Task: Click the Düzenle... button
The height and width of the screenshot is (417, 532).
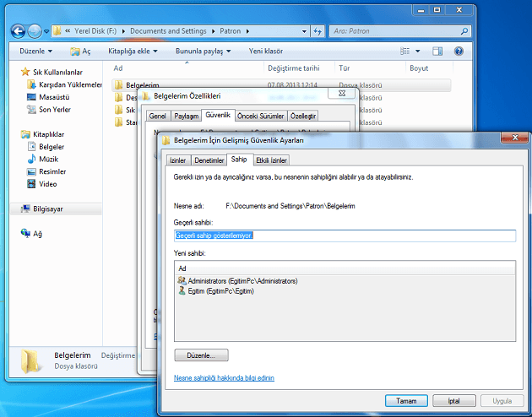Action: click(201, 355)
